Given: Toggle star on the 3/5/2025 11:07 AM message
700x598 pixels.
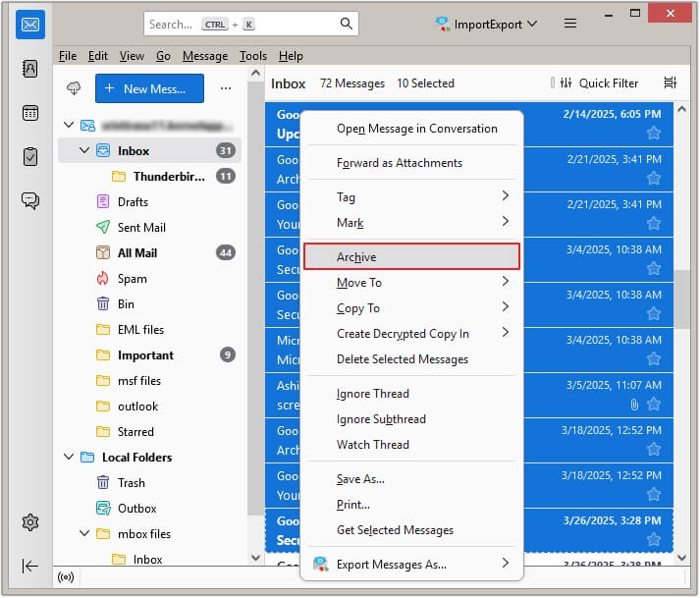Looking at the screenshot, I should tap(654, 404).
